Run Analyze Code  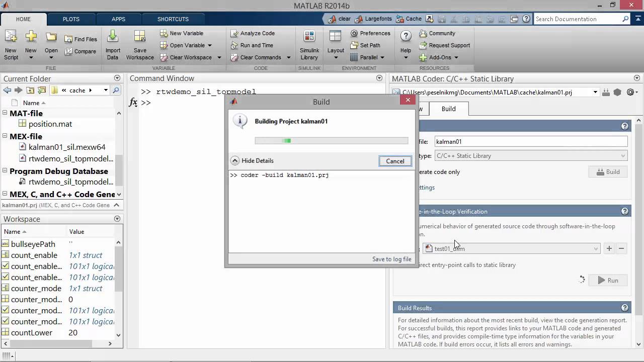click(x=253, y=33)
